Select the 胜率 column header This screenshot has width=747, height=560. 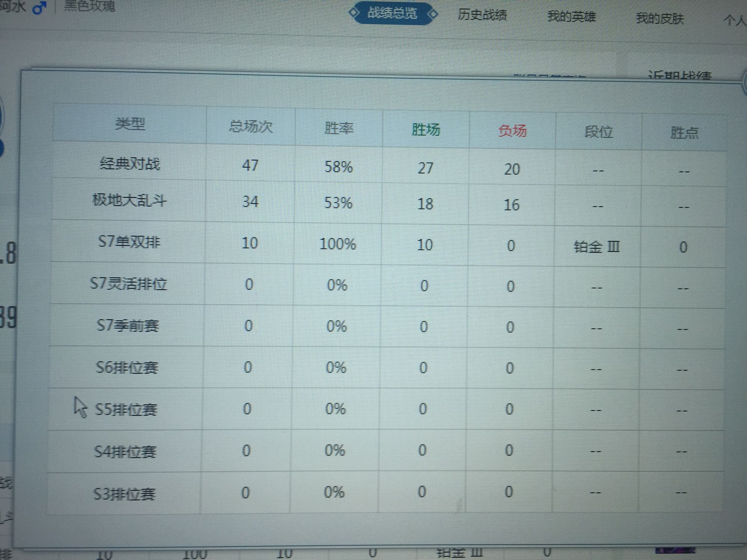tap(339, 128)
